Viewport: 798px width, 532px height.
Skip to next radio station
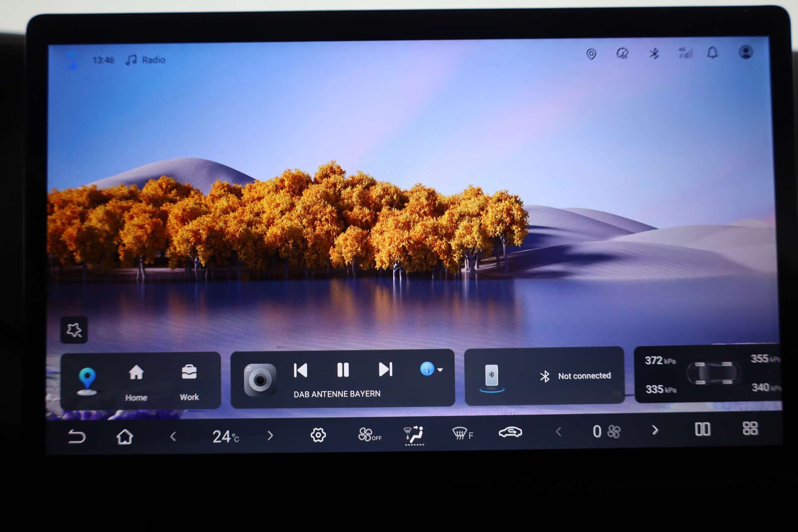[x=385, y=369]
